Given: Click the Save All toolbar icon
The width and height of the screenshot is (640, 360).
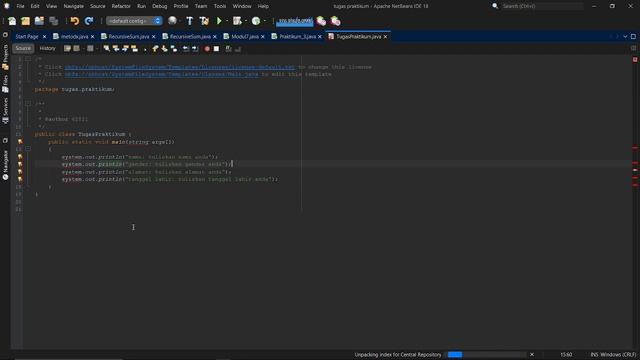Looking at the screenshot, I should pos(53,21).
